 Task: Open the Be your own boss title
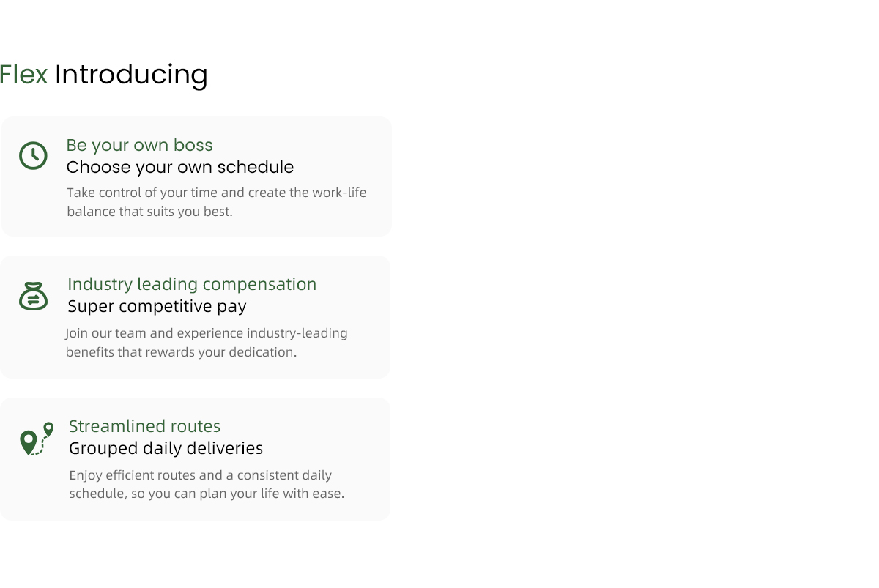pos(140,145)
